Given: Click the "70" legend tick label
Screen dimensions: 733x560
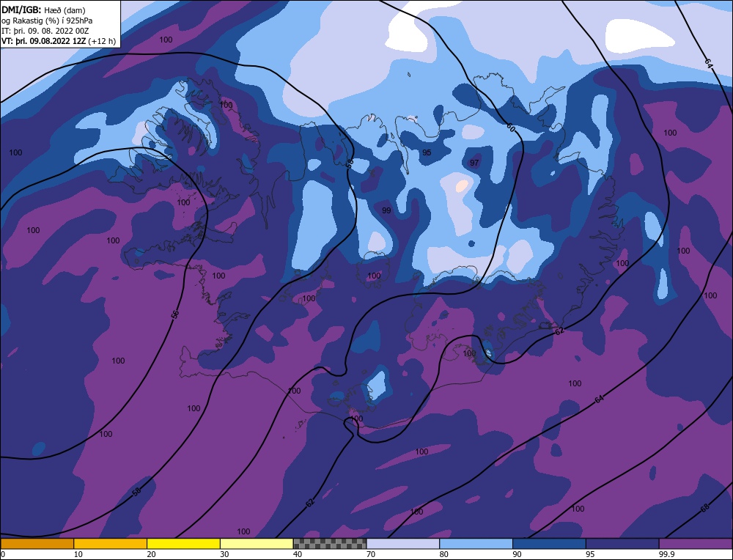Looking at the screenshot, I should [371, 554].
